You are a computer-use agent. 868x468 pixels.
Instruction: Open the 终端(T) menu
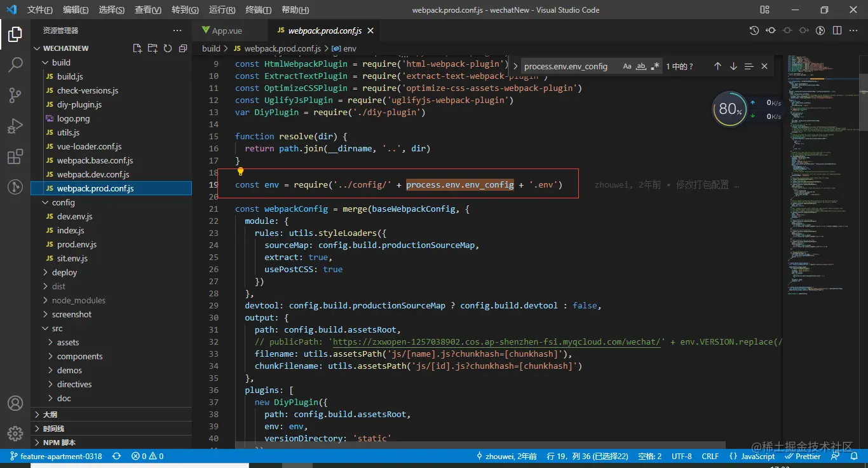[258, 10]
